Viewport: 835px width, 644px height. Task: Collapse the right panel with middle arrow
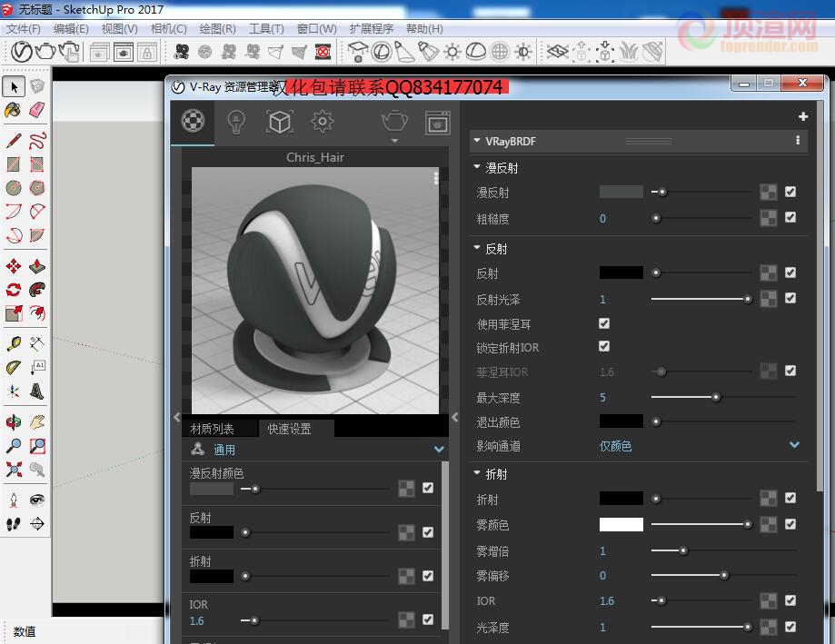pyautogui.click(x=455, y=417)
